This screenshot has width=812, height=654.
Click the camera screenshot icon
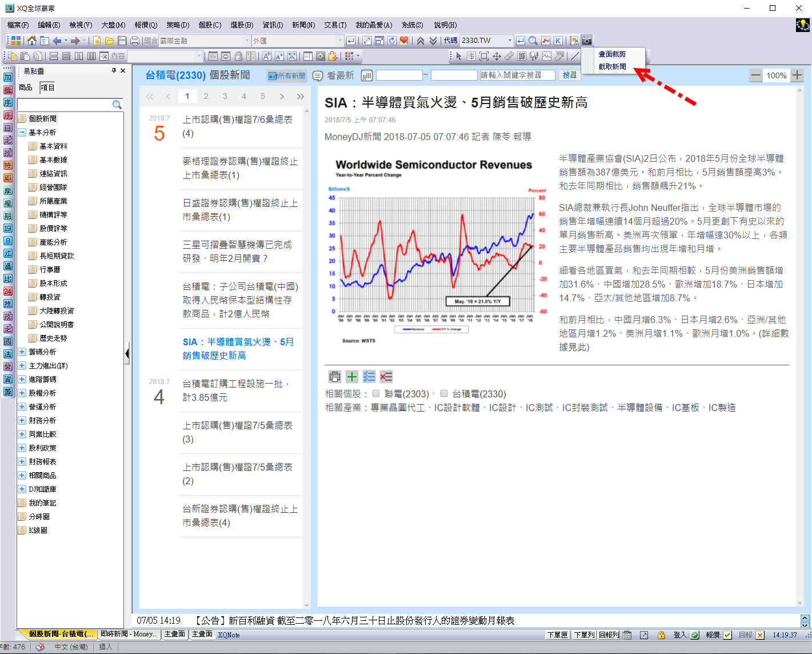click(x=587, y=41)
